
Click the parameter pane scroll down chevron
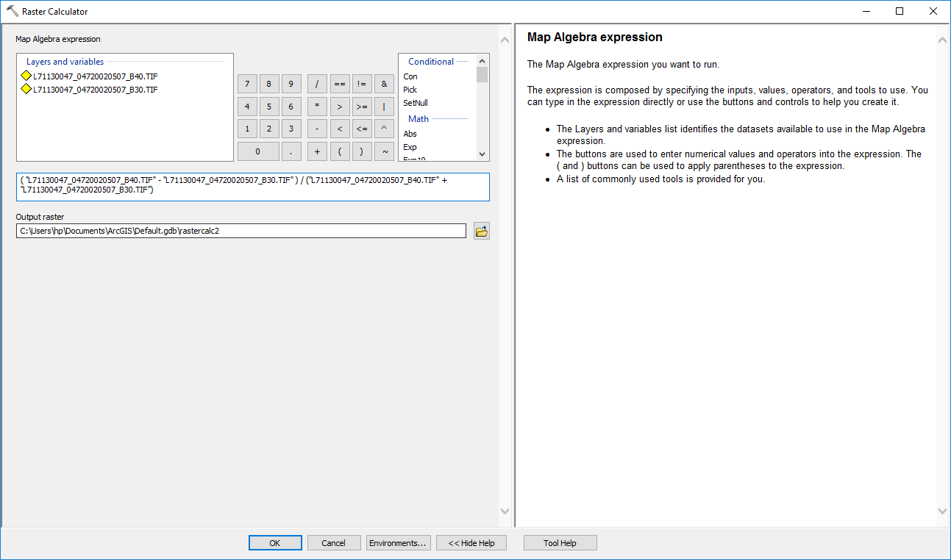coord(505,511)
